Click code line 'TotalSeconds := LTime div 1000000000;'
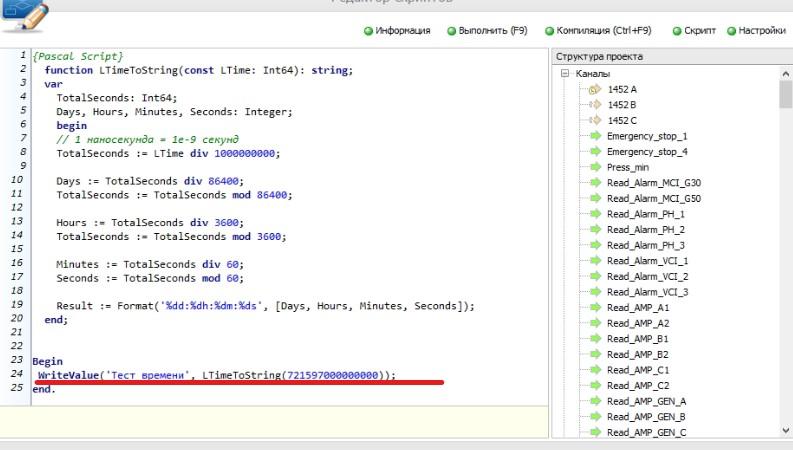This screenshot has height=450, width=793. (x=168, y=153)
